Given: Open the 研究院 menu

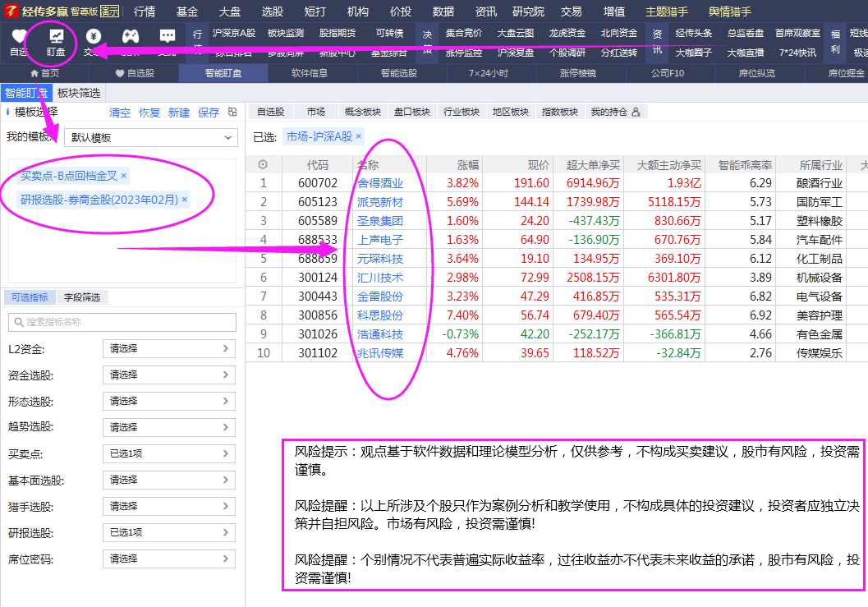Looking at the screenshot, I should point(528,11).
